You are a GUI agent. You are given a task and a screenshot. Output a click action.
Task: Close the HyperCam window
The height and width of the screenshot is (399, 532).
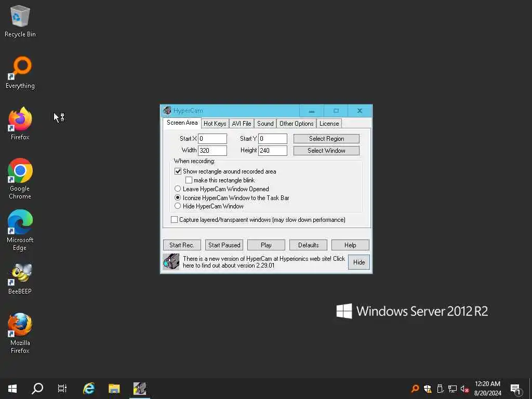[x=360, y=111]
